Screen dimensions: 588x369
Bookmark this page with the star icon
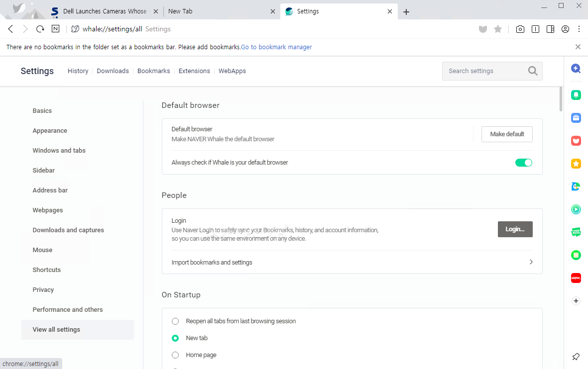[498, 29]
